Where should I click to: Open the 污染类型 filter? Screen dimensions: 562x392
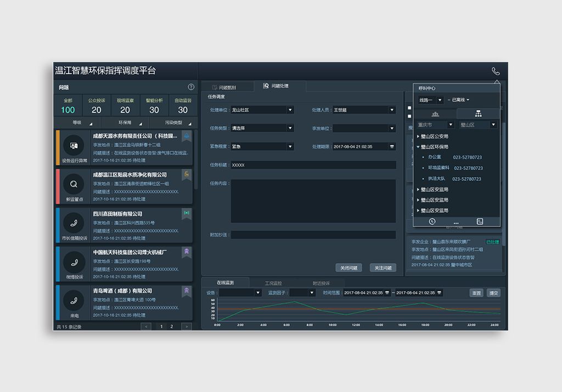[x=173, y=122]
